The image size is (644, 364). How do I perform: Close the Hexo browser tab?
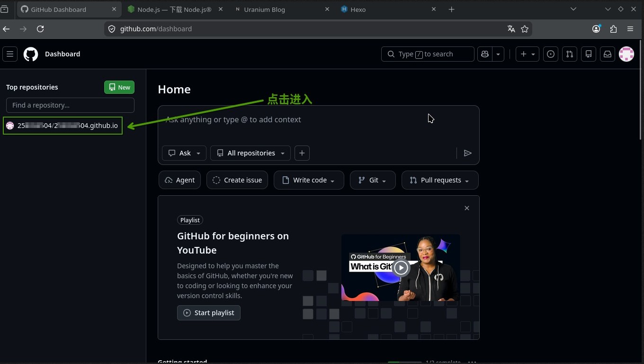tap(434, 9)
